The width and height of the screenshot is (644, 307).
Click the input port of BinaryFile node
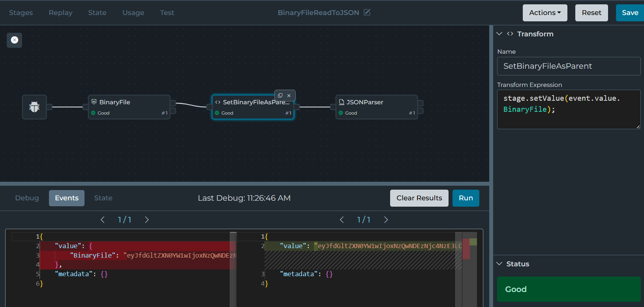coord(85,107)
